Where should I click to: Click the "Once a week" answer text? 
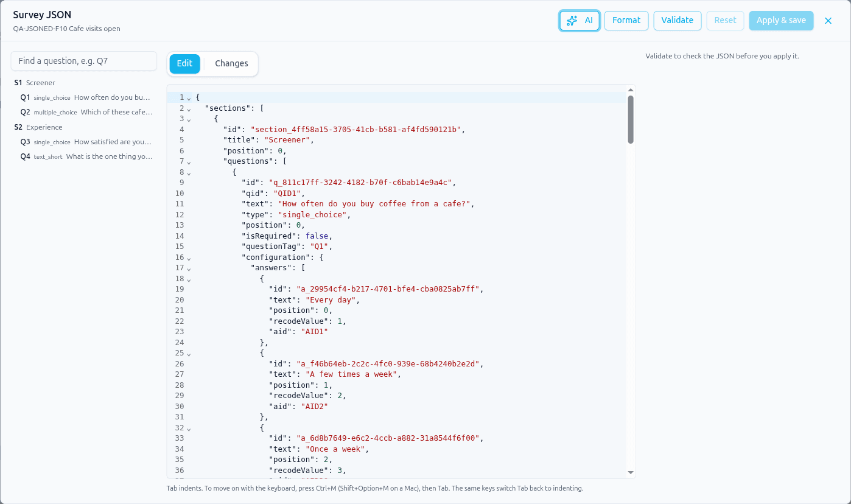(x=335, y=449)
